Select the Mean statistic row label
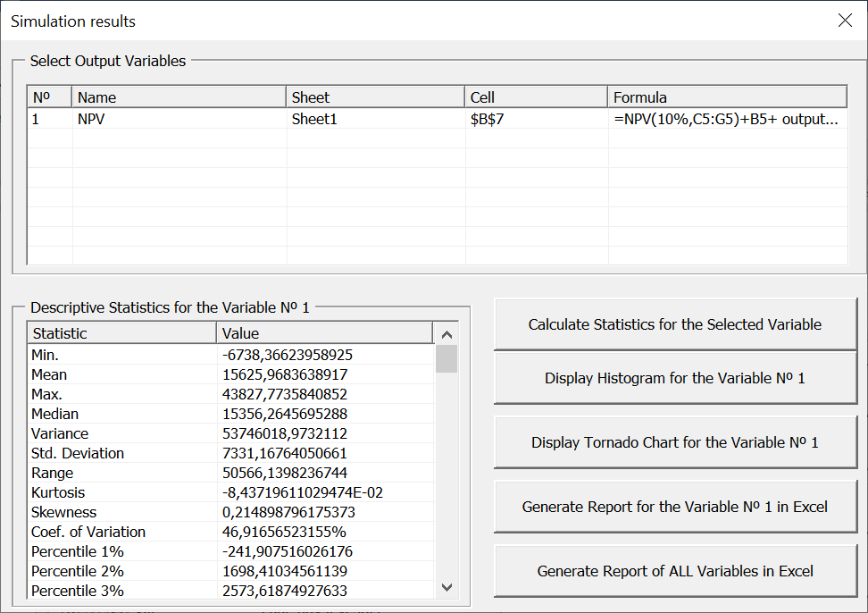Viewport: 868px width, 613px height. pos(49,375)
